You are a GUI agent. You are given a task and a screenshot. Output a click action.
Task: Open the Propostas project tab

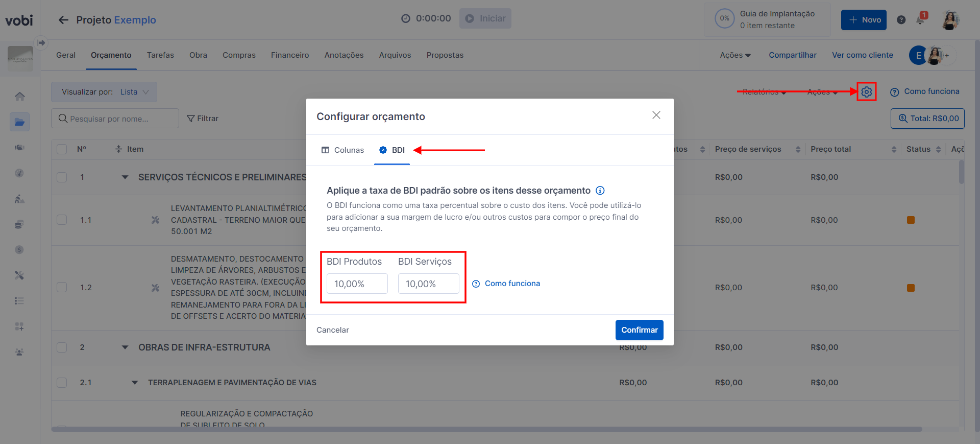445,55
